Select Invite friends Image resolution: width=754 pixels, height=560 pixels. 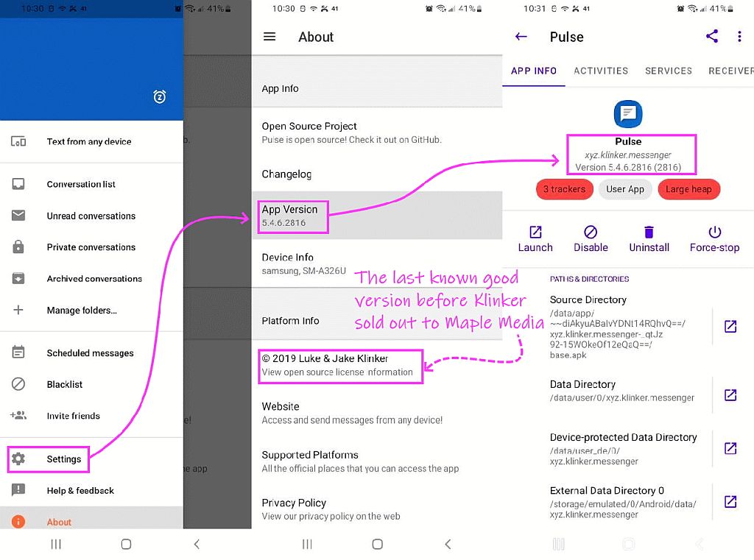click(x=91, y=416)
